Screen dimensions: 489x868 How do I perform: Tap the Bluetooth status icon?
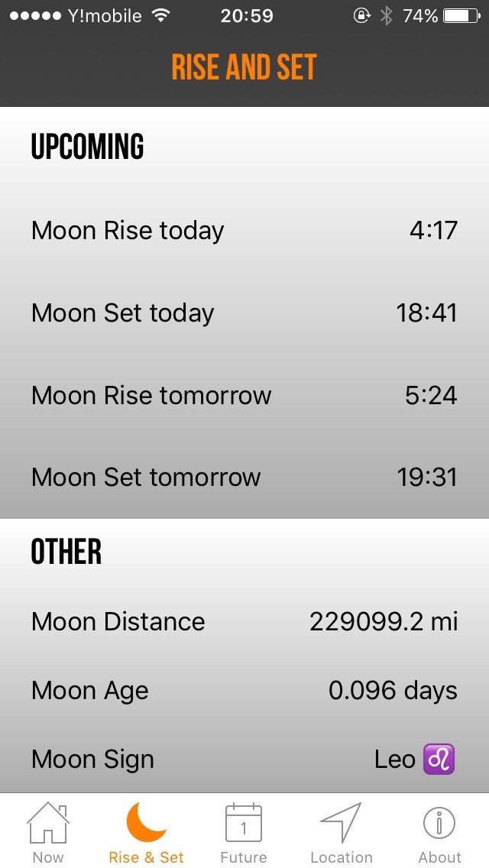387,16
